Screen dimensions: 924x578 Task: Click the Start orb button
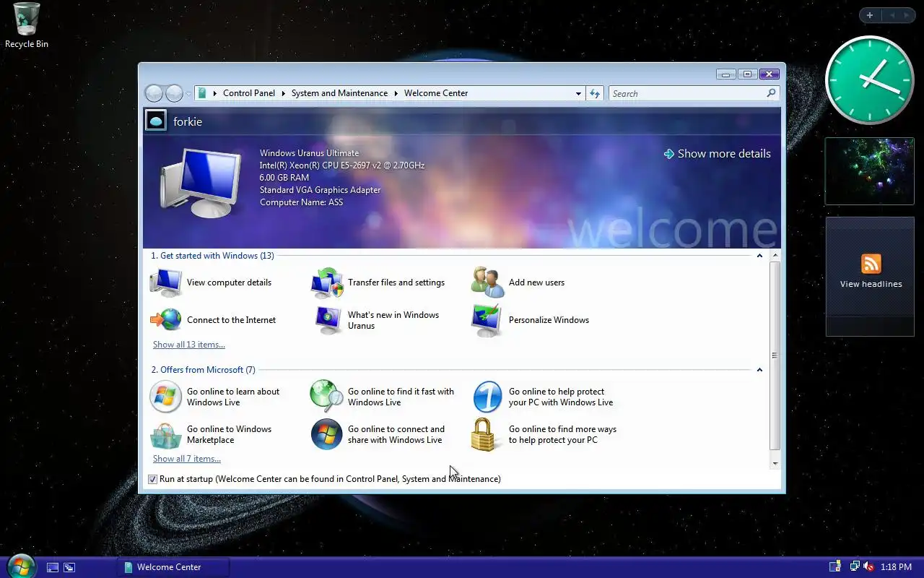point(20,566)
